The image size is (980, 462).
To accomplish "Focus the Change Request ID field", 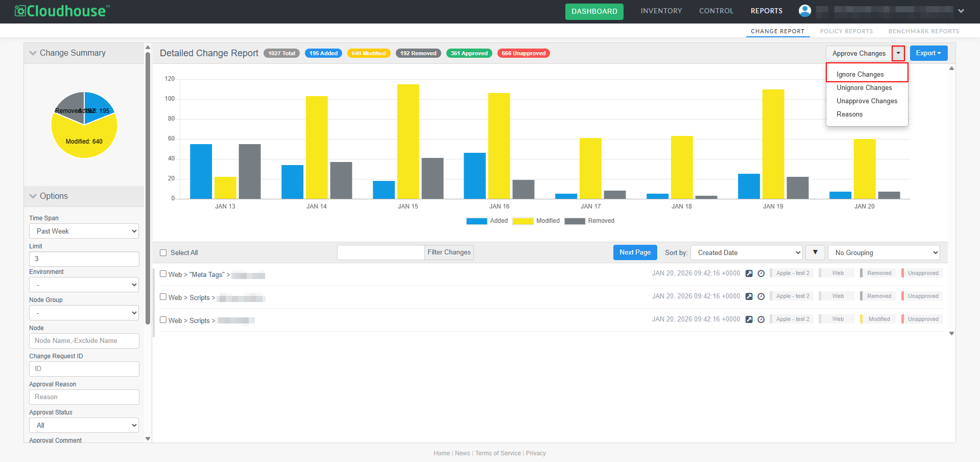I will coord(84,369).
